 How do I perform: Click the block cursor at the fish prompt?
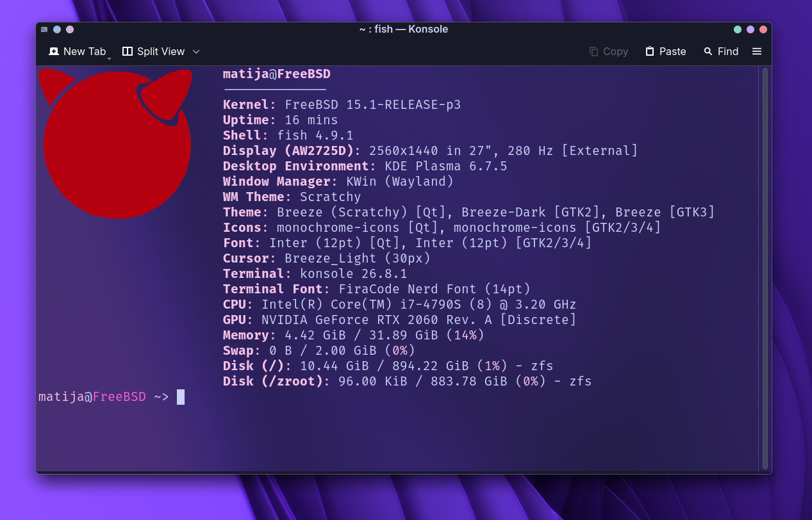click(181, 397)
